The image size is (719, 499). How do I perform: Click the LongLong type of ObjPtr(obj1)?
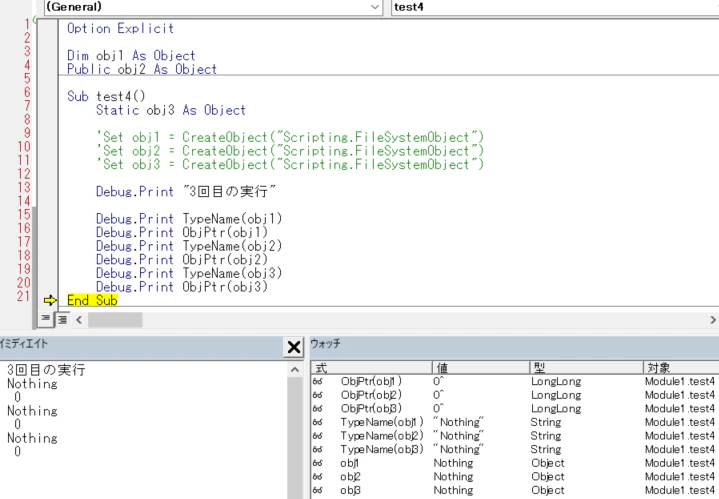pyautogui.click(x=556, y=382)
